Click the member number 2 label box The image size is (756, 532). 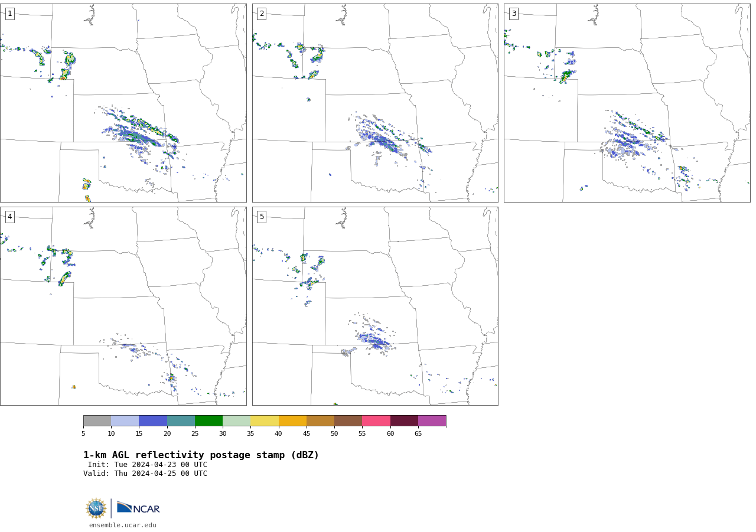pyautogui.click(x=262, y=14)
